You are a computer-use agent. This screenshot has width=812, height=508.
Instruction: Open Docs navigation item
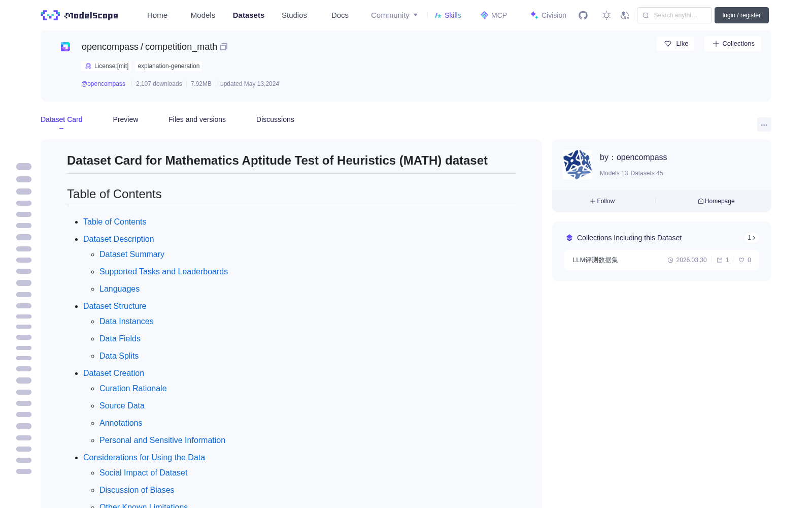click(x=340, y=15)
